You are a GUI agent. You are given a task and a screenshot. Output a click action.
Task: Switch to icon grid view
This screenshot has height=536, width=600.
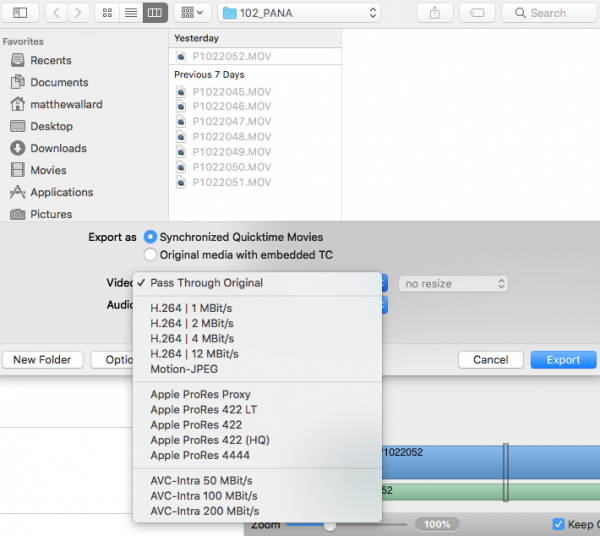pyautogui.click(x=109, y=13)
